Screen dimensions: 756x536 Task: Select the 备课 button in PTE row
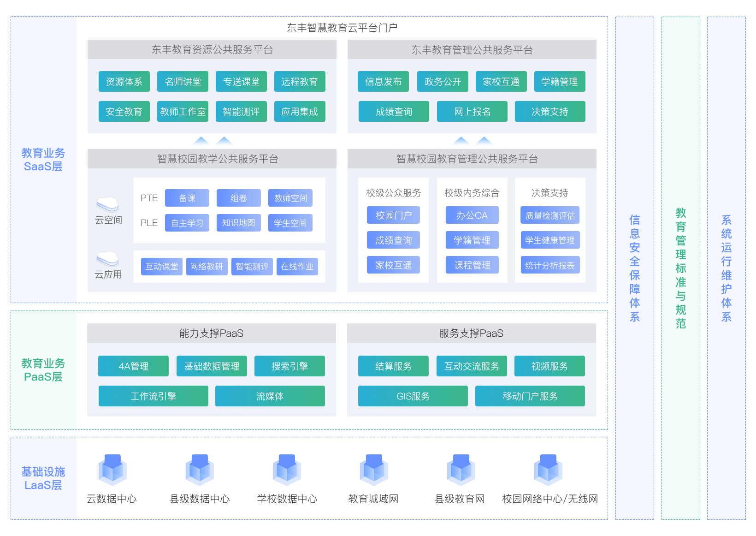(187, 198)
